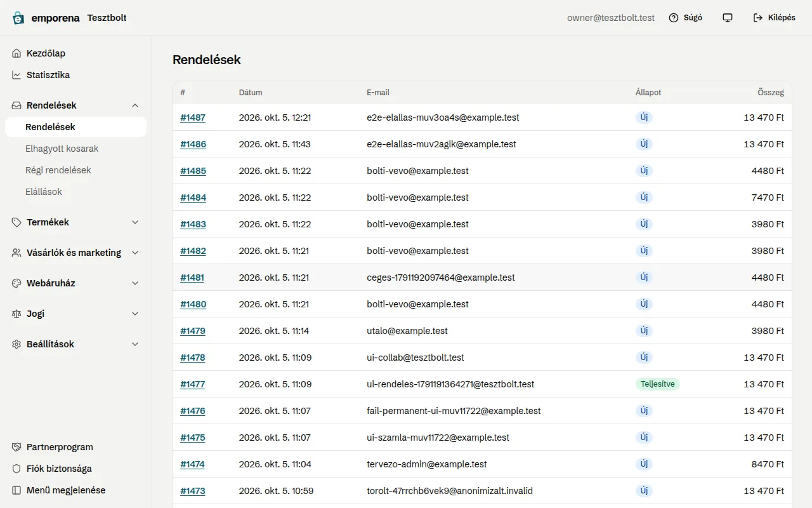
Task: Open order #1487 link
Action: pos(193,117)
